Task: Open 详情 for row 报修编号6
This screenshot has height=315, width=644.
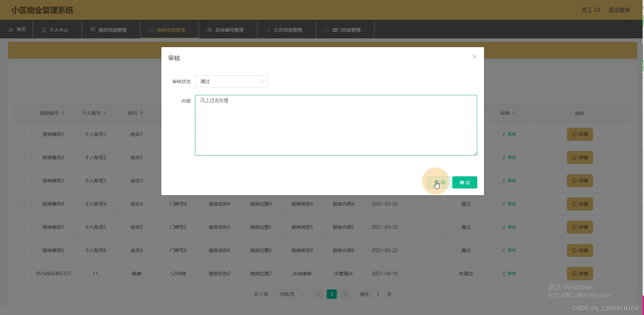Action: pyautogui.click(x=580, y=250)
